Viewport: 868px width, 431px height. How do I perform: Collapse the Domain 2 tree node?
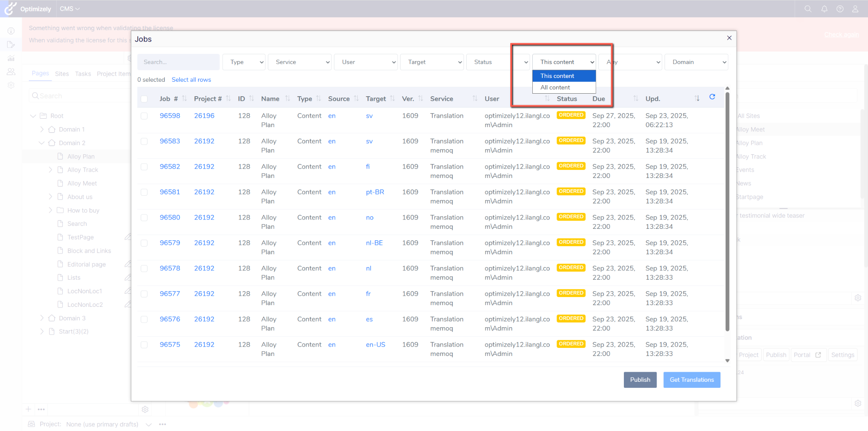42,143
